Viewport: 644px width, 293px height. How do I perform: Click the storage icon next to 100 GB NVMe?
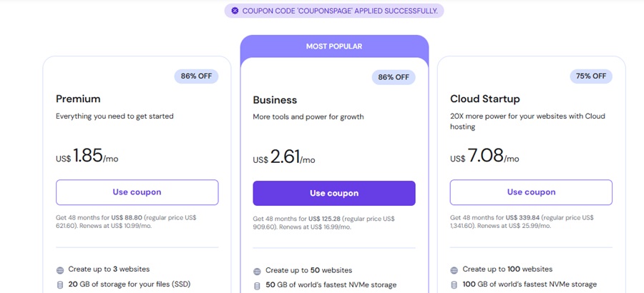point(454,285)
